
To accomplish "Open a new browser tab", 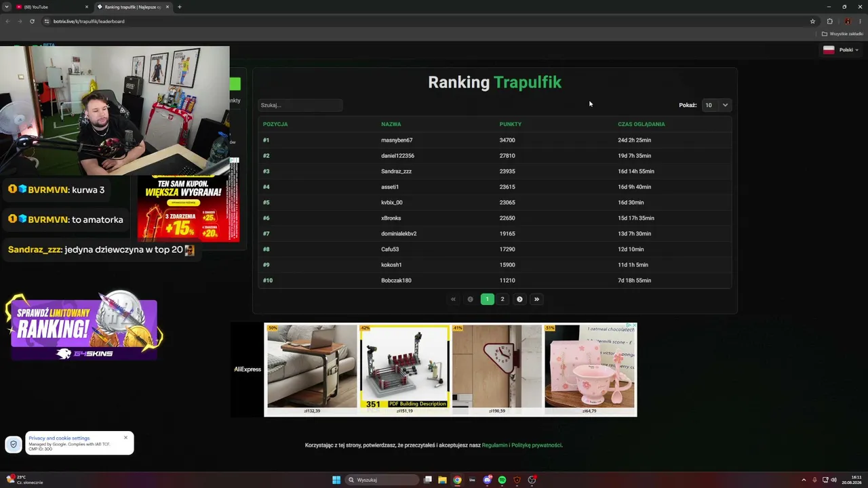I will 179,7.
